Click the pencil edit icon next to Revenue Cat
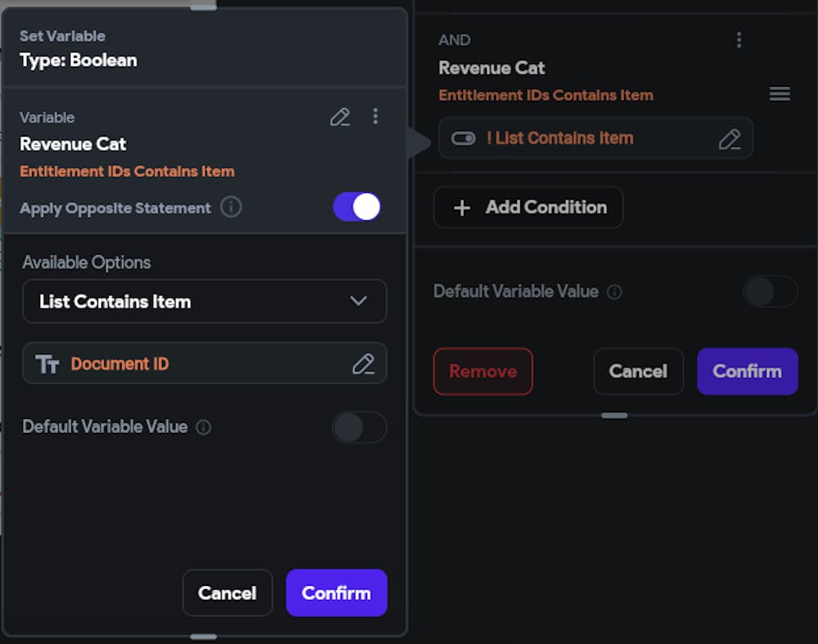 point(339,117)
